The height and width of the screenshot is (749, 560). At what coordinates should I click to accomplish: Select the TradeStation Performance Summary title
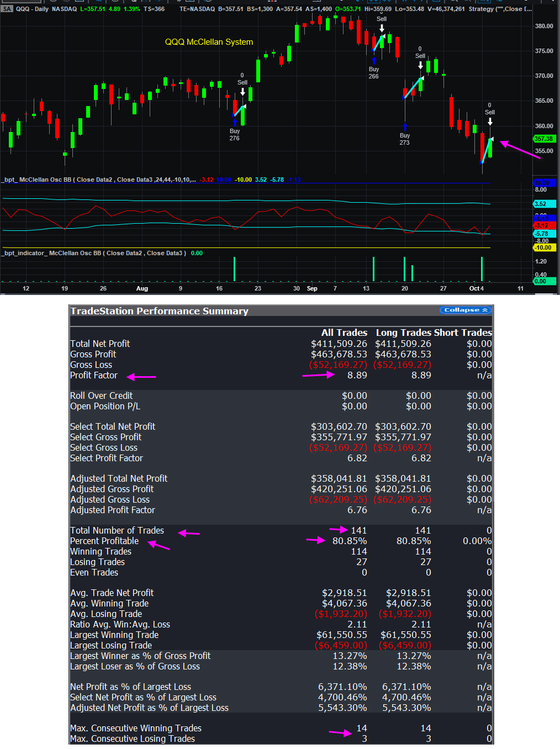[159, 311]
